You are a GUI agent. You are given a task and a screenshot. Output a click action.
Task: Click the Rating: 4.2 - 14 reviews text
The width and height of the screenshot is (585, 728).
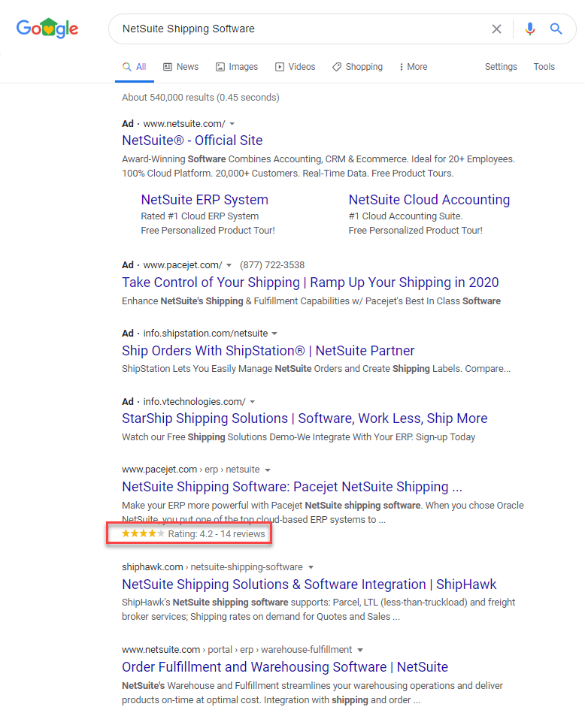click(x=217, y=534)
